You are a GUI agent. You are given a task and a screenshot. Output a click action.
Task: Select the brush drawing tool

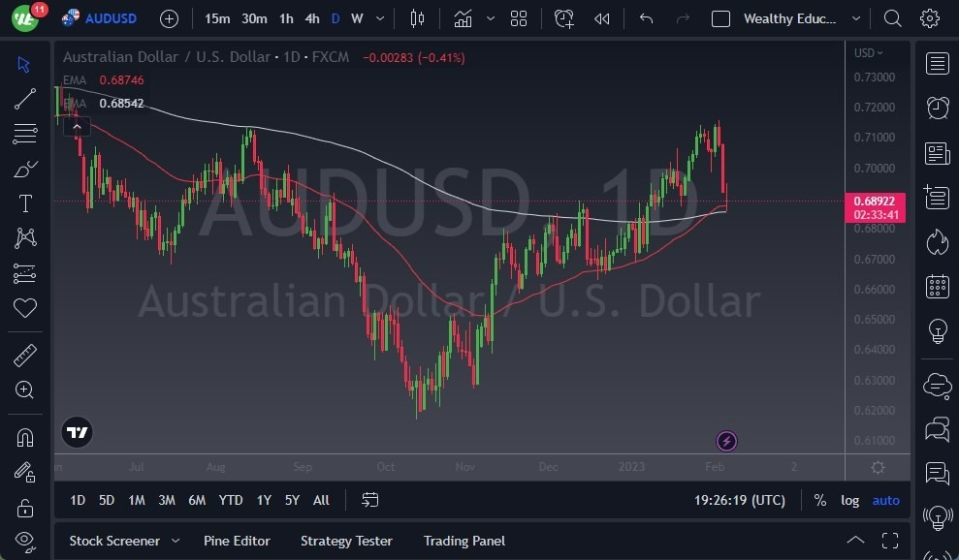coord(25,169)
